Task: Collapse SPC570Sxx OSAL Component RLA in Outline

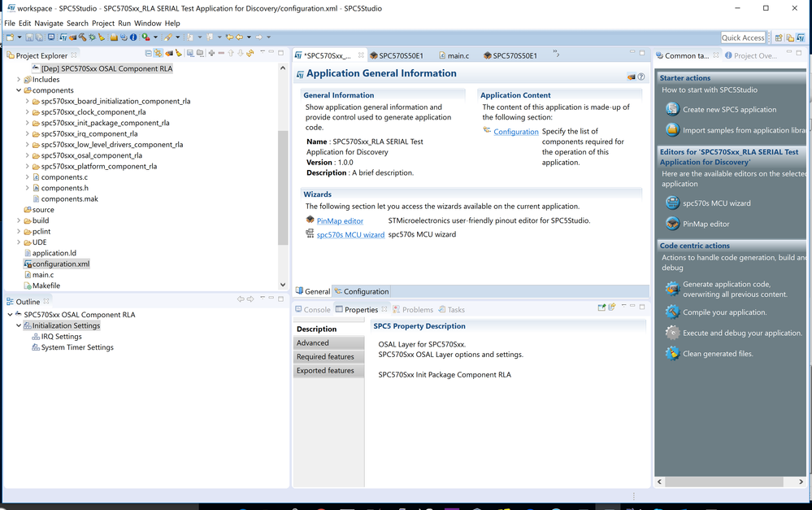Action: click(11, 315)
